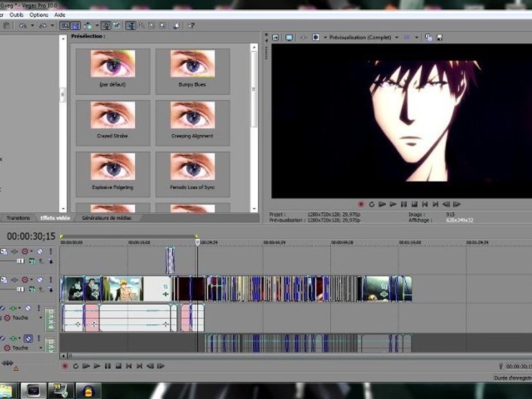Toggle timeline transport Loop Playback

[x=75, y=366]
